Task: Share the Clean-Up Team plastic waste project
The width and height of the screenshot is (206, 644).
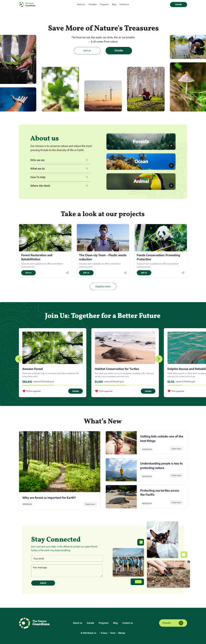Action: coord(125,273)
